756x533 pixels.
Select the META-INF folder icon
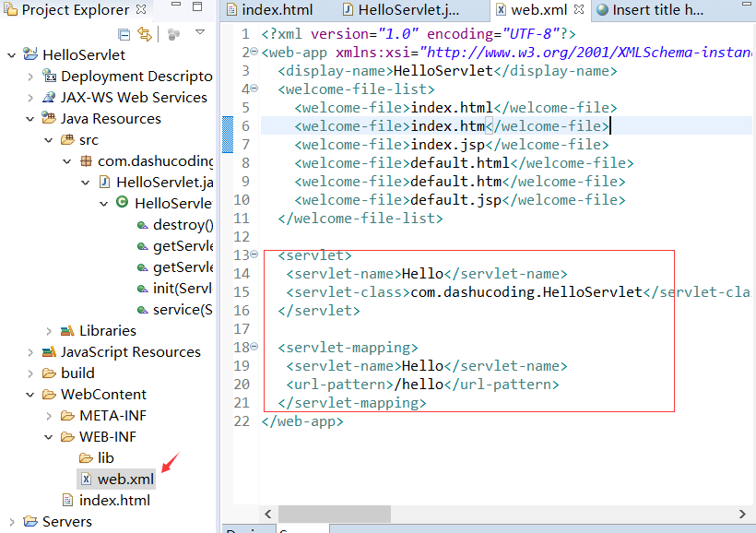coord(67,416)
